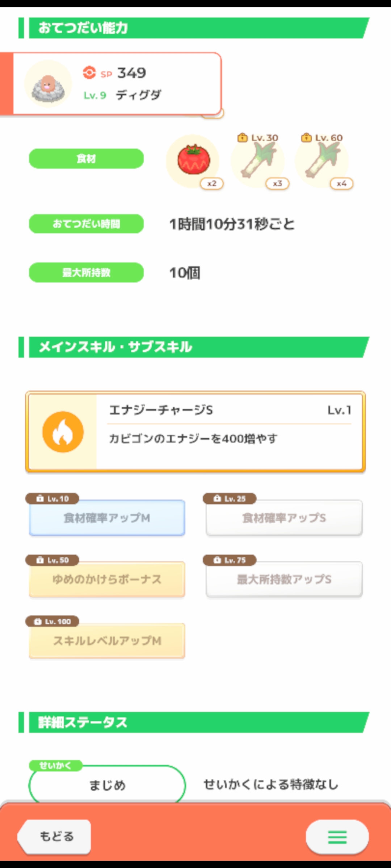Tap the orange flame main skill icon
Screen dimensions: 391x868
click(x=63, y=432)
